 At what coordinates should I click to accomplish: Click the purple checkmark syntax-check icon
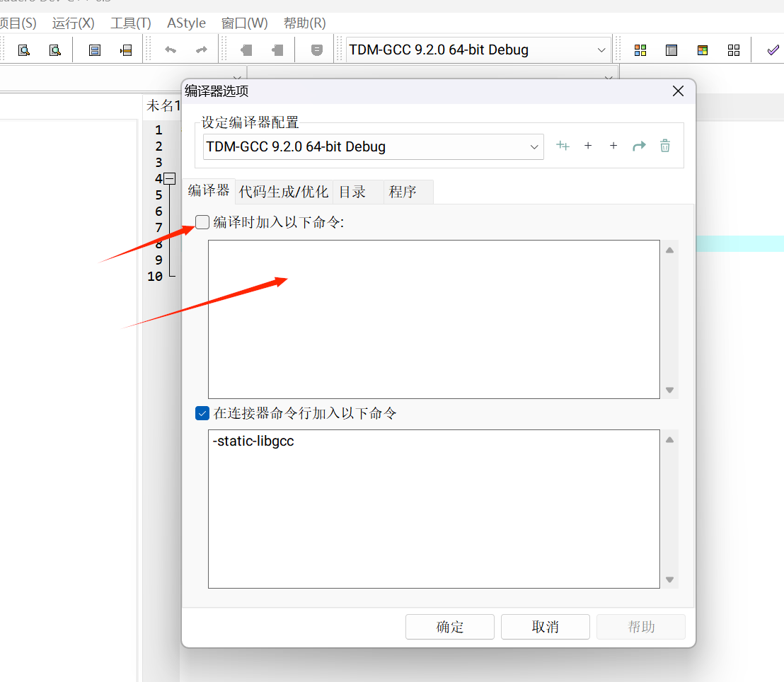(x=773, y=50)
